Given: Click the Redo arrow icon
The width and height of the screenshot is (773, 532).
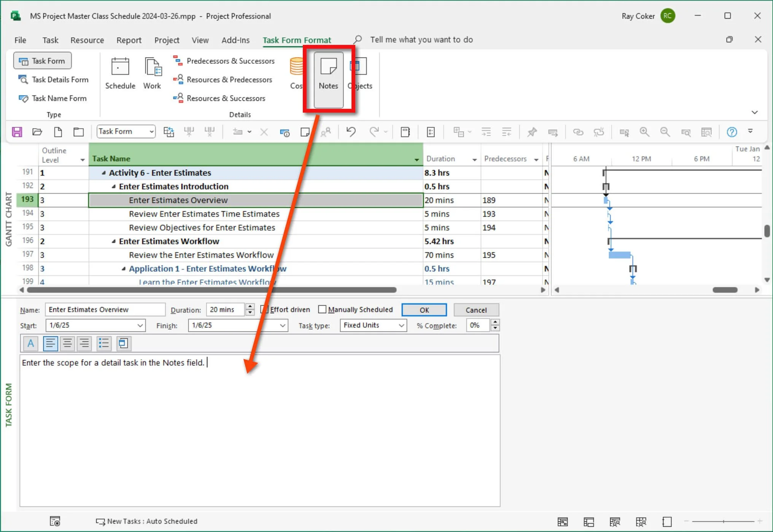Looking at the screenshot, I should (x=374, y=132).
